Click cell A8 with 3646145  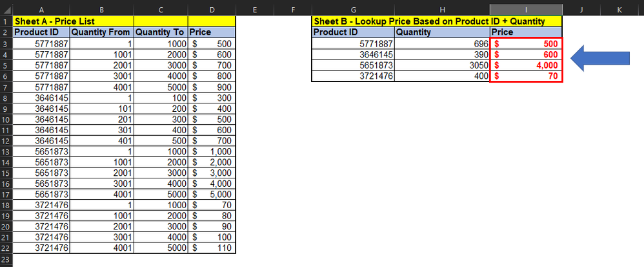pos(41,98)
